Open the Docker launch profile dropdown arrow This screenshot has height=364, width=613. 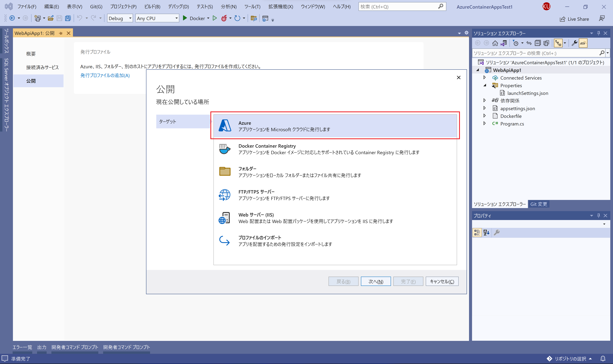pos(208,18)
